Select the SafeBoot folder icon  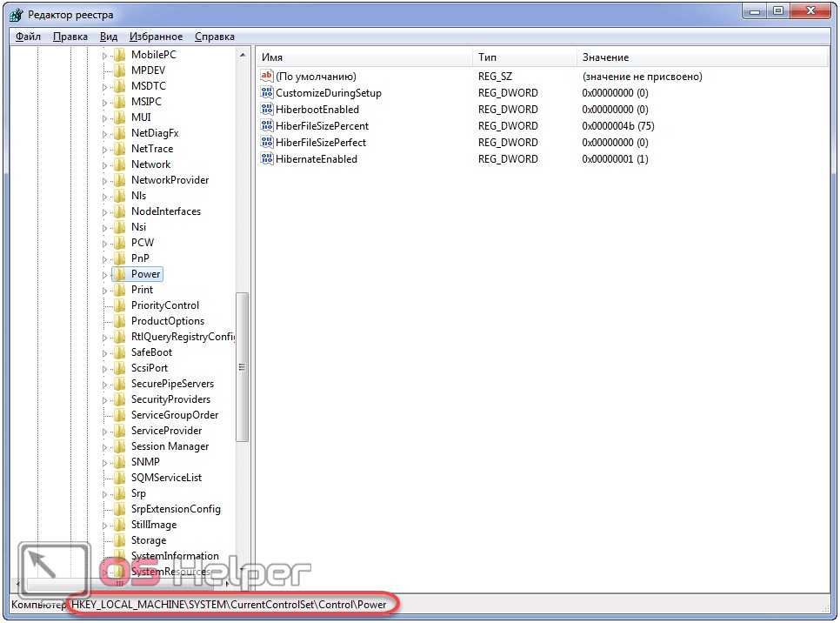click(x=120, y=352)
